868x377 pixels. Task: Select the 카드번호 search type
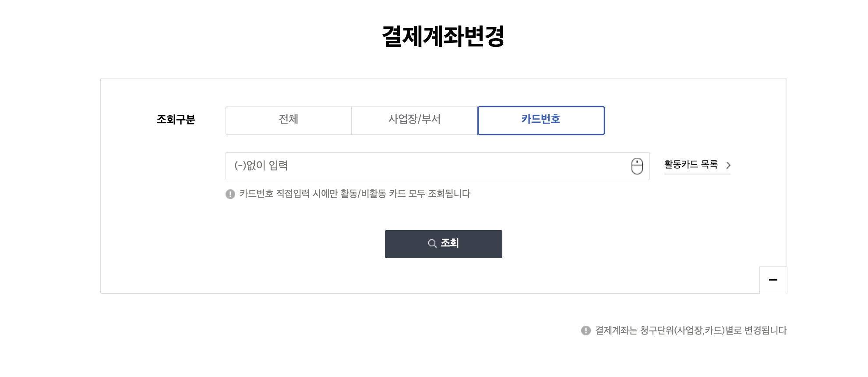click(x=541, y=121)
